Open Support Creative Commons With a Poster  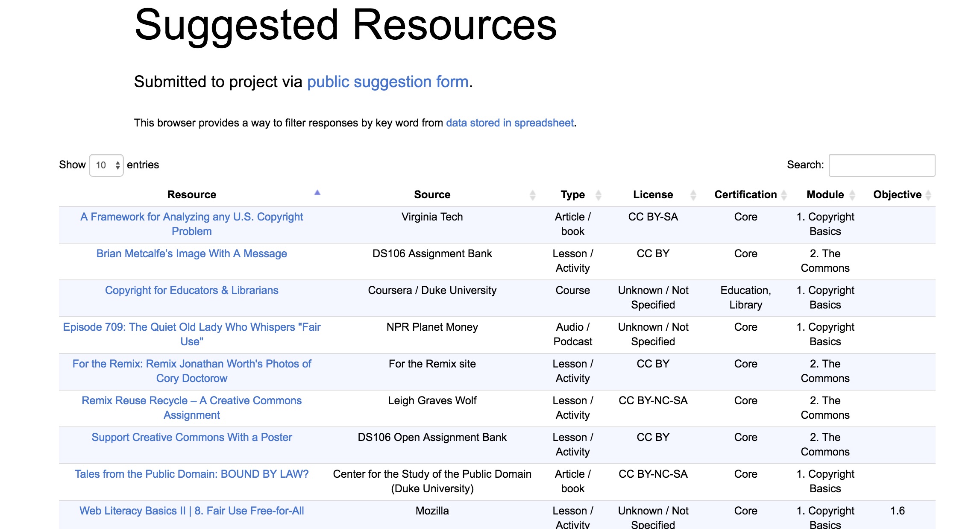tap(191, 437)
